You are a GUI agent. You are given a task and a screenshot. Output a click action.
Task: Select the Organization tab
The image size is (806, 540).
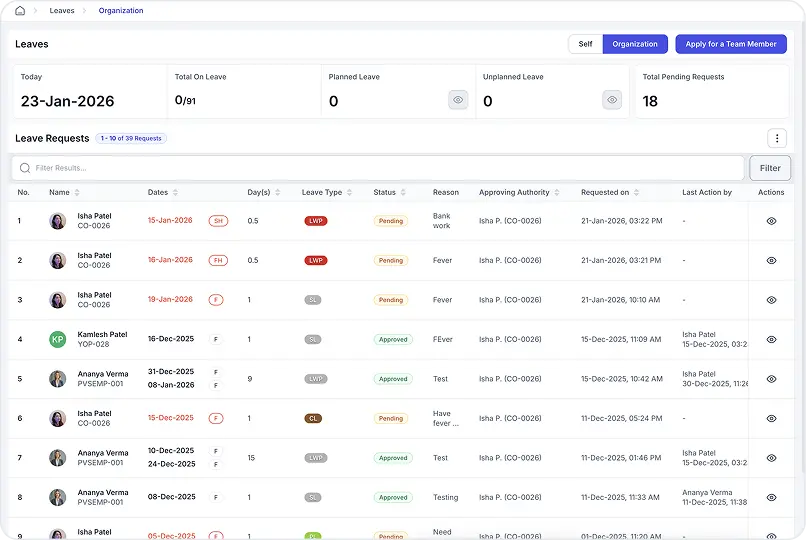tap(635, 44)
